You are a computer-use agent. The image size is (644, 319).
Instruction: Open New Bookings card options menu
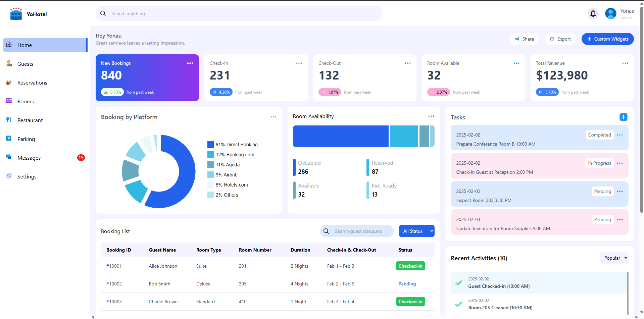[190, 63]
